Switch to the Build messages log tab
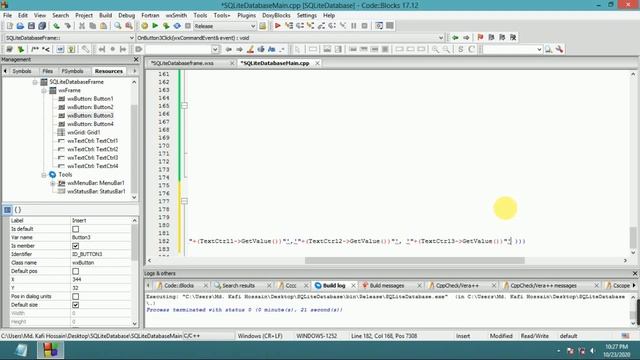This screenshot has height=360, width=640. pyautogui.click(x=387, y=285)
